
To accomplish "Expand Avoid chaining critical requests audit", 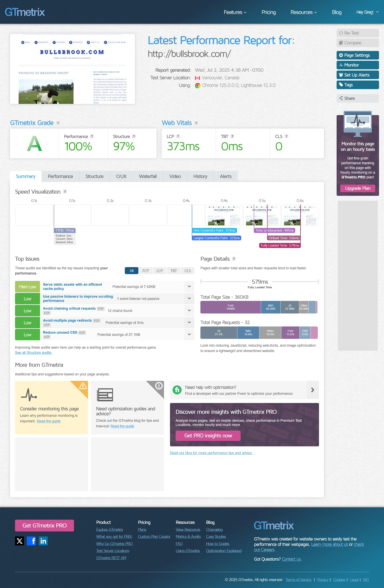I will click(x=189, y=310).
